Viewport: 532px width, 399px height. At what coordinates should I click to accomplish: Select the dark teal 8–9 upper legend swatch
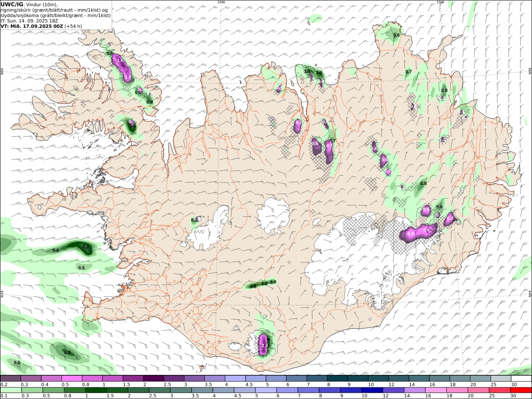point(337,379)
